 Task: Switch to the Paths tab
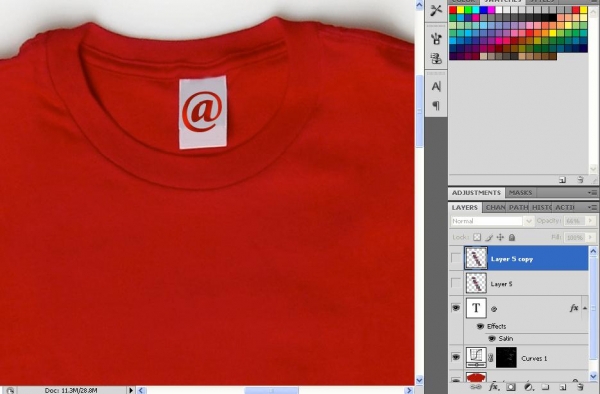518,207
